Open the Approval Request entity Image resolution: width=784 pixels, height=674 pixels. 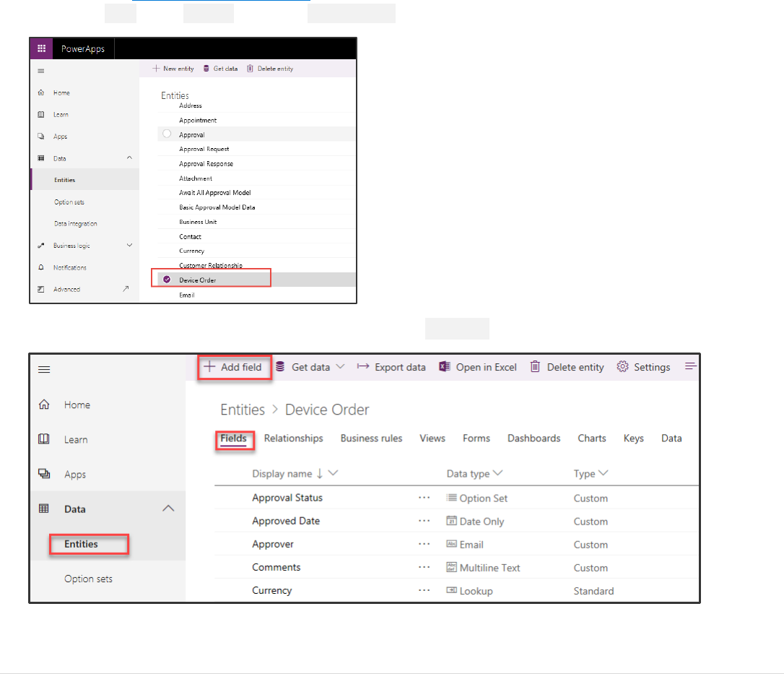coord(204,149)
